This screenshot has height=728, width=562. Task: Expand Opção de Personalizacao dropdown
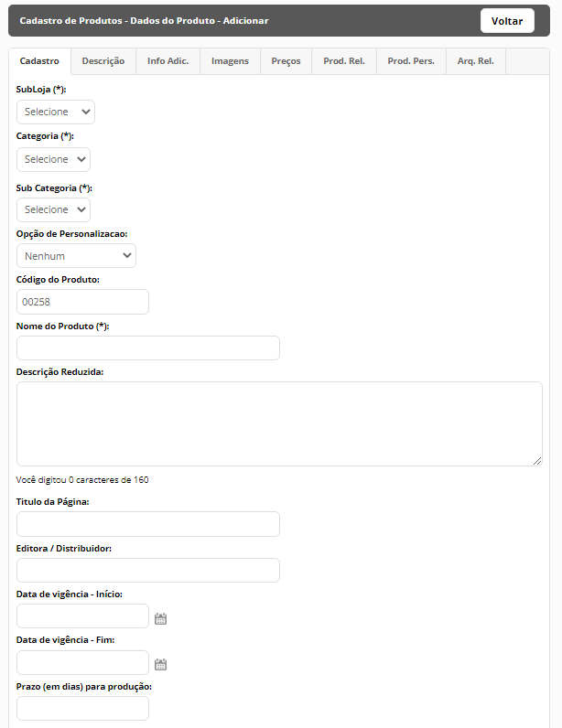[x=76, y=256]
